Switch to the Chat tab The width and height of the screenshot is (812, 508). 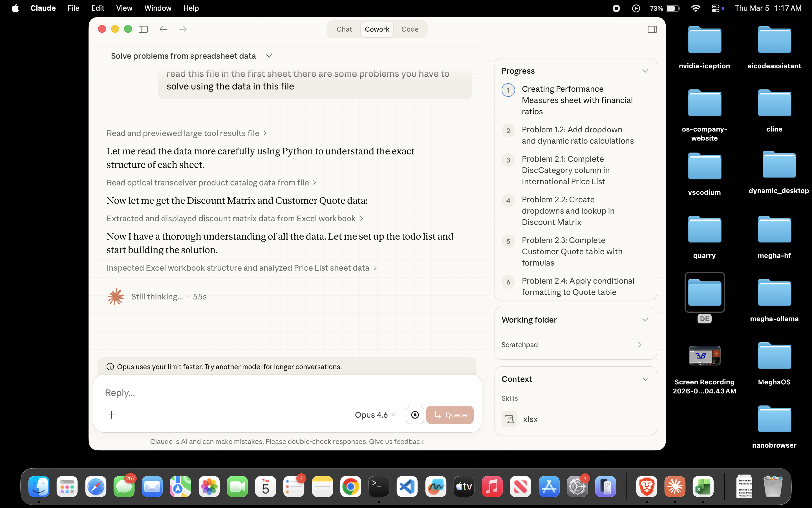pyautogui.click(x=344, y=29)
